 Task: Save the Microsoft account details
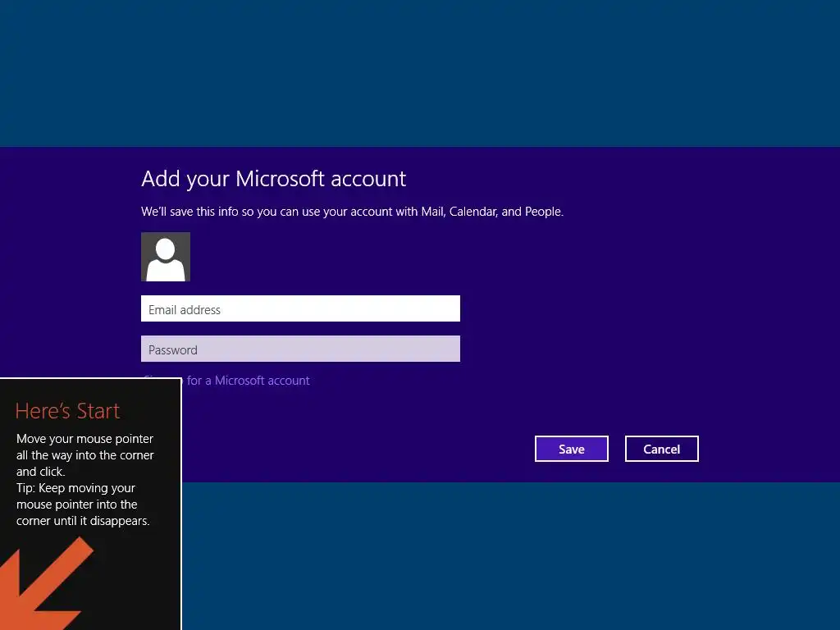pyautogui.click(x=572, y=449)
